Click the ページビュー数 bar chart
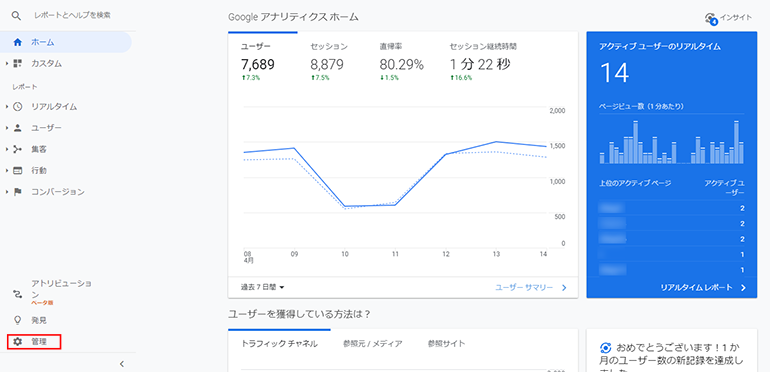770x372 pixels. [671, 142]
